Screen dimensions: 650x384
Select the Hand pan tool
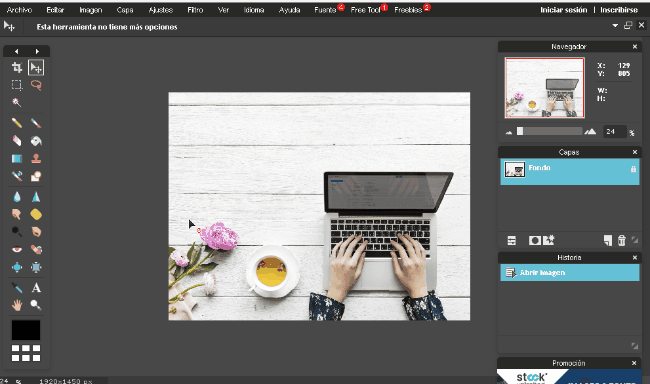pos(17,305)
